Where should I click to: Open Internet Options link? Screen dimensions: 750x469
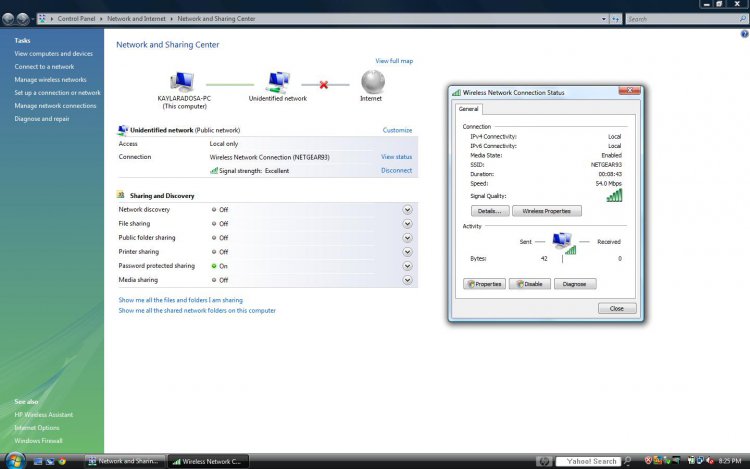tap(37, 427)
